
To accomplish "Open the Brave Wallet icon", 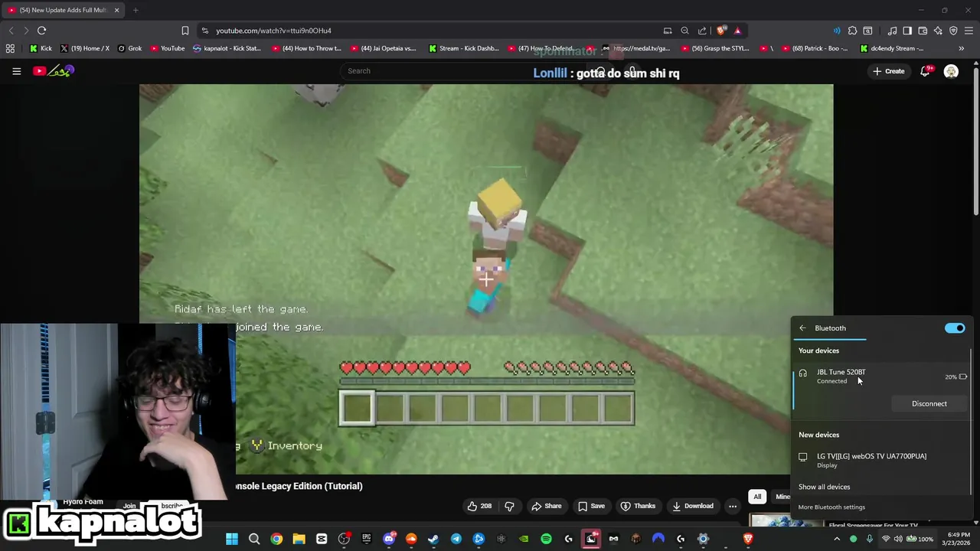I will (923, 31).
